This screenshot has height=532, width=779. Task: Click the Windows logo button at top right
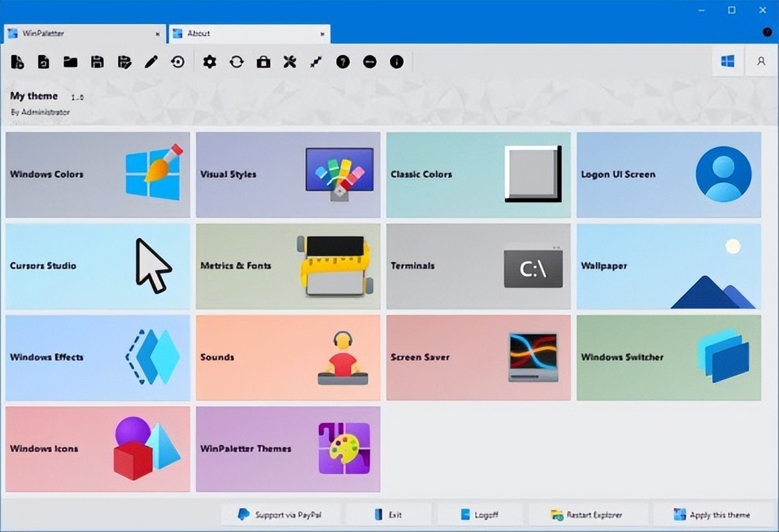(x=728, y=62)
